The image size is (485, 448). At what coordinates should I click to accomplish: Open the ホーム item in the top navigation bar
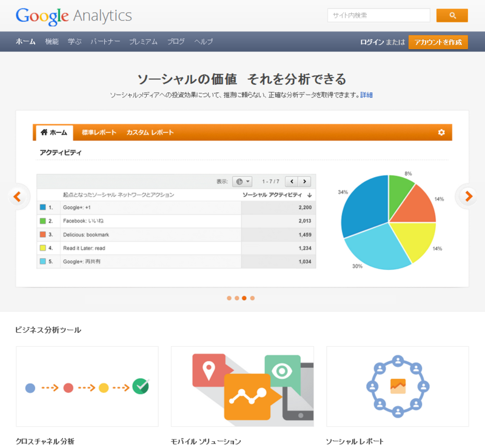coord(25,41)
